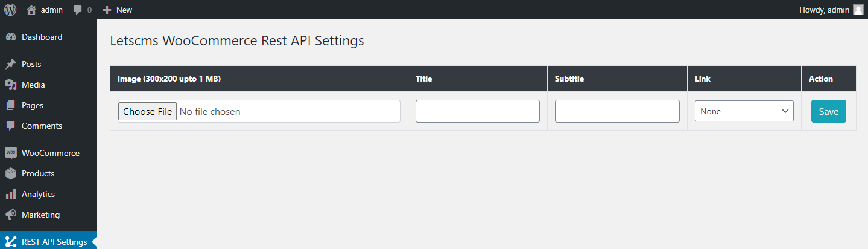Click the Choose File button
This screenshot has height=249, width=868.
pyautogui.click(x=147, y=111)
